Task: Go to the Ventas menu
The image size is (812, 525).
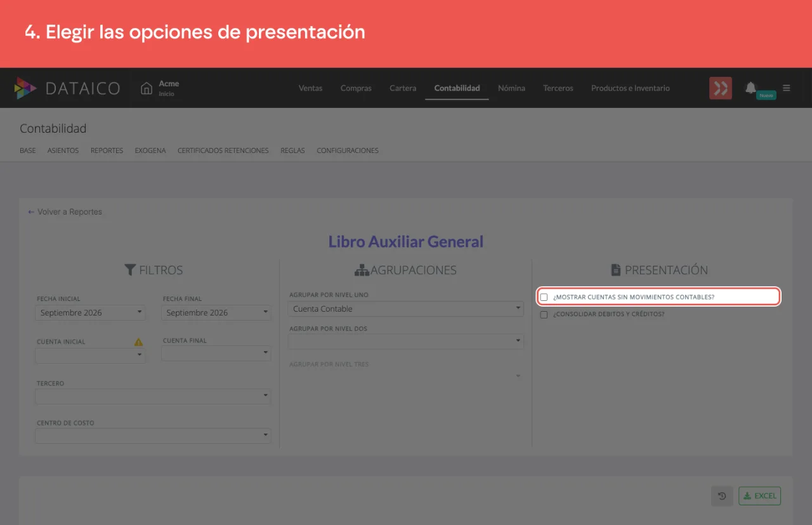Action: point(310,88)
